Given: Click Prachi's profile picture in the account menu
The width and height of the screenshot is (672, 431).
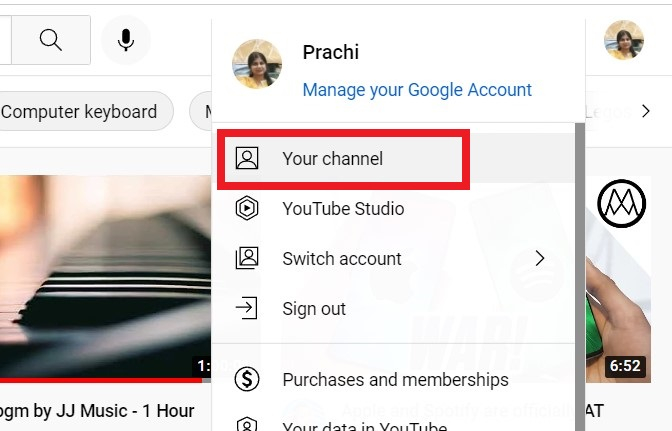Looking at the screenshot, I should pos(257,64).
